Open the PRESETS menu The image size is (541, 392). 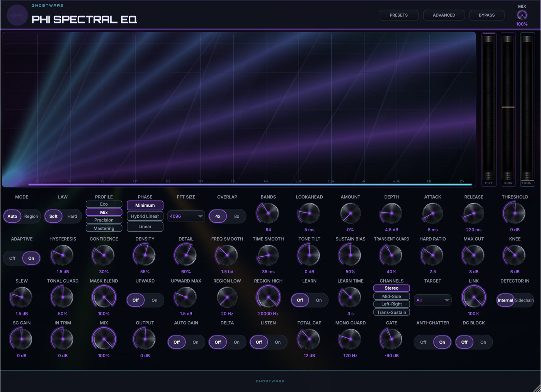pyautogui.click(x=398, y=15)
